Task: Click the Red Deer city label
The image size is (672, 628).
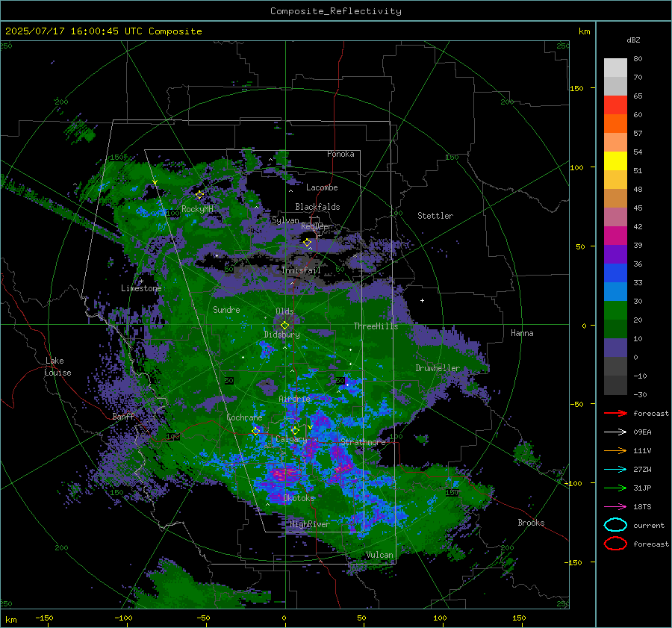Action: (x=317, y=226)
